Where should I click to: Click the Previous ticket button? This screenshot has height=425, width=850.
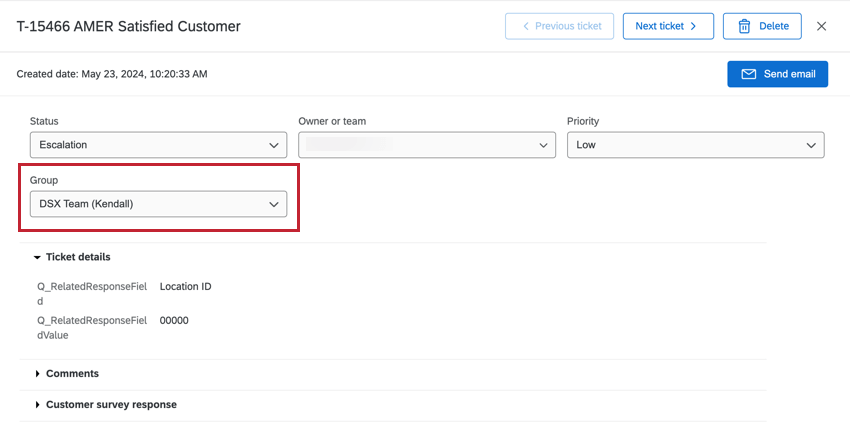click(x=559, y=26)
